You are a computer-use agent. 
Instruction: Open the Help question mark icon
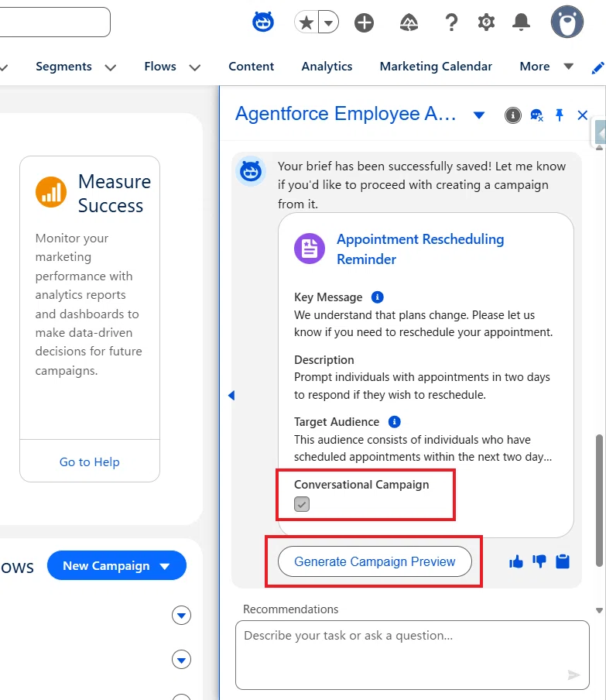[x=452, y=22]
